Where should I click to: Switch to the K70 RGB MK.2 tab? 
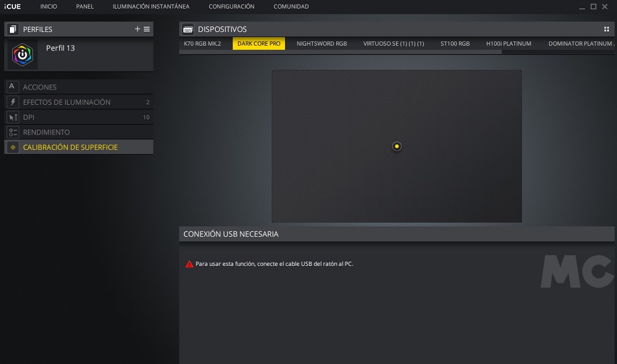tap(202, 44)
